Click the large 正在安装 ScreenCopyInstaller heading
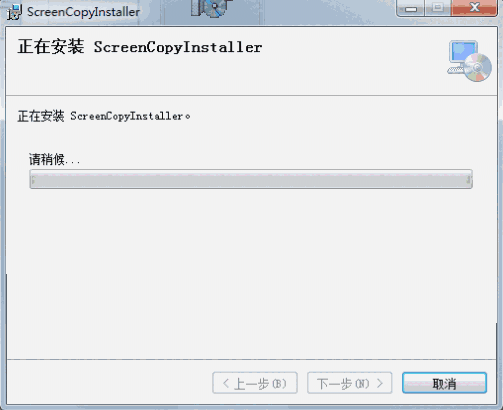The image size is (503, 410). 140,47
